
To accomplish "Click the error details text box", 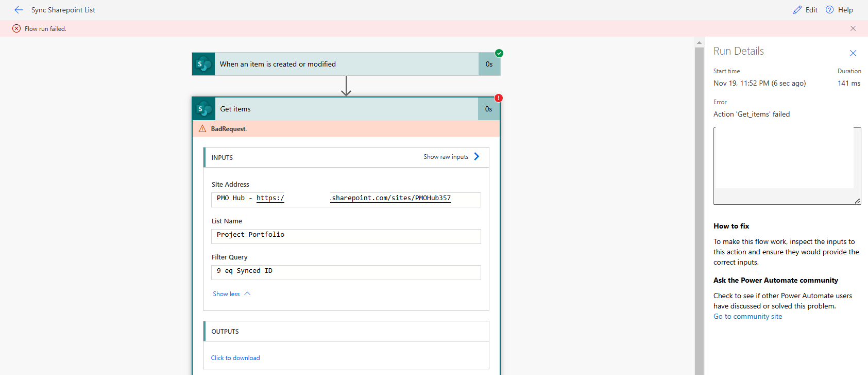I will [x=787, y=166].
